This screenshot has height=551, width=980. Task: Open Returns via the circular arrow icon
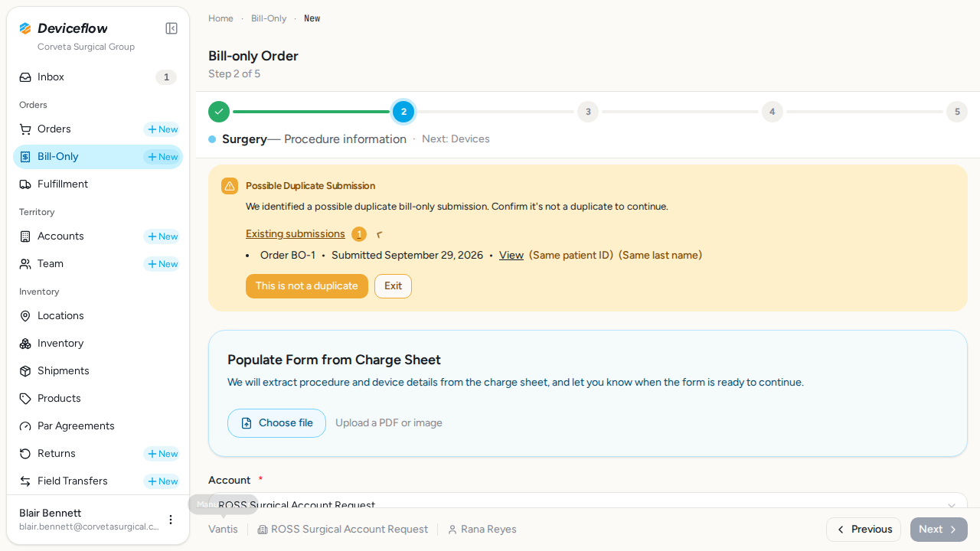[25, 454]
